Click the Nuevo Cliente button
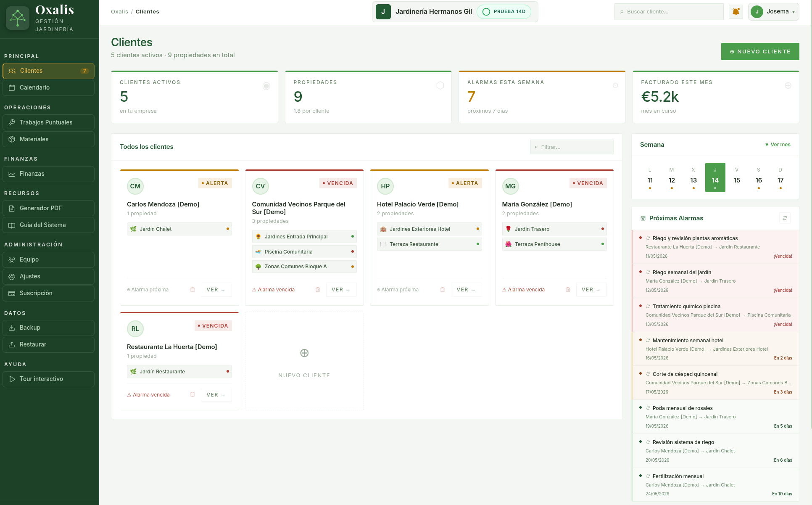Screen dimensions: 812x505 click(x=760, y=52)
